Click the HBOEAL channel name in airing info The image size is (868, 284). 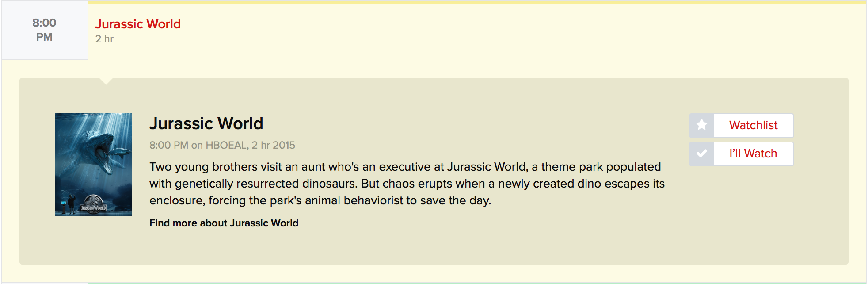tap(226, 145)
